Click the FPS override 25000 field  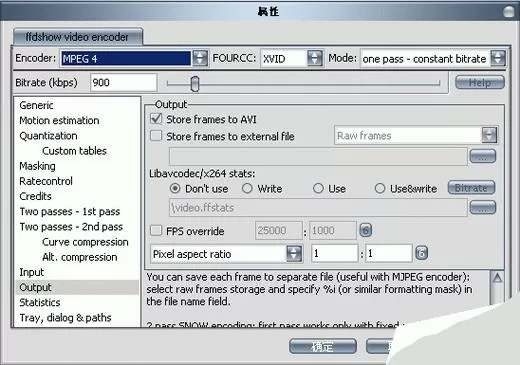point(279,230)
